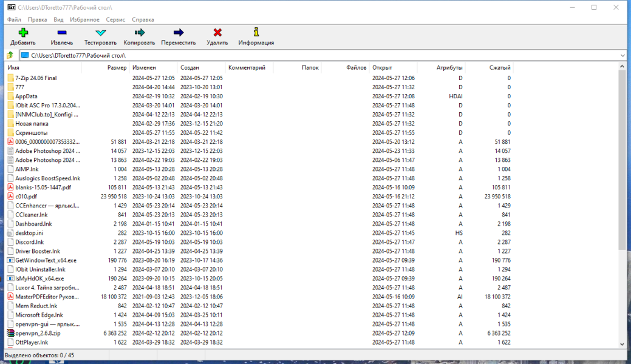The width and height of the screenshot is (631, 364).
Task: Open the Сервис menu
Action: (115, 19)
